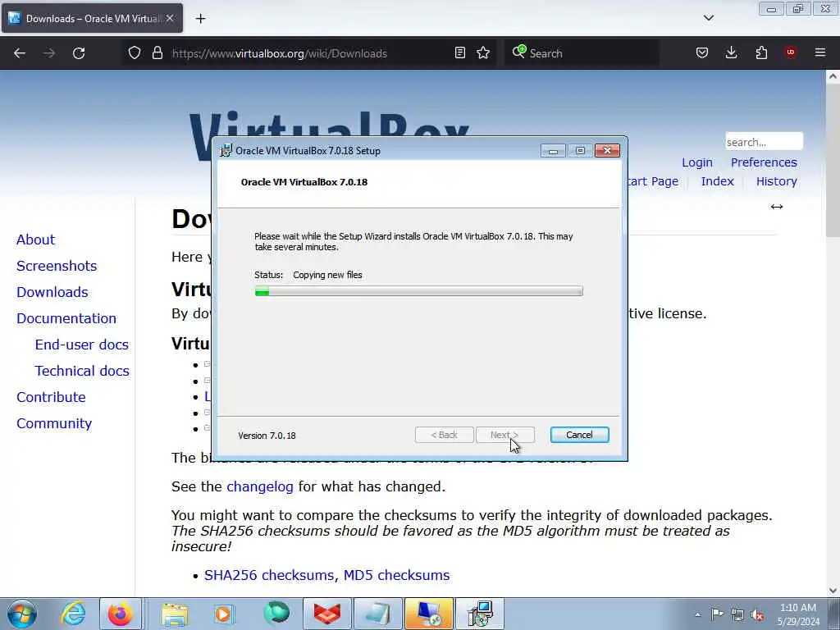840x630 pixels.
Task: Click the Setup dialog title bar icon
Action: [226, 151]
